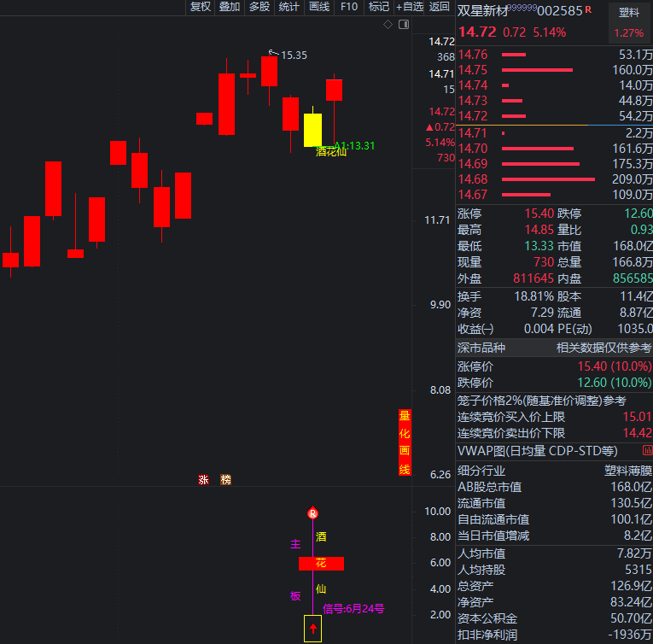Click the 内盘 value 856585
The image size is (653, 644).
(x=633, y=278)
